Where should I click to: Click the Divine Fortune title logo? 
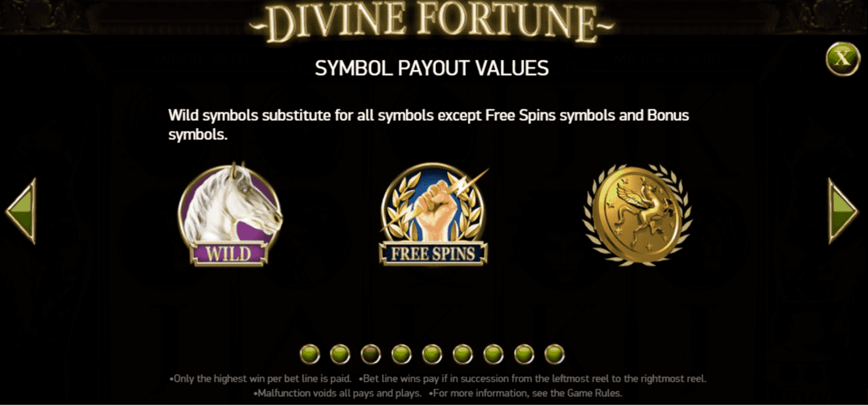tap(432, 23)
